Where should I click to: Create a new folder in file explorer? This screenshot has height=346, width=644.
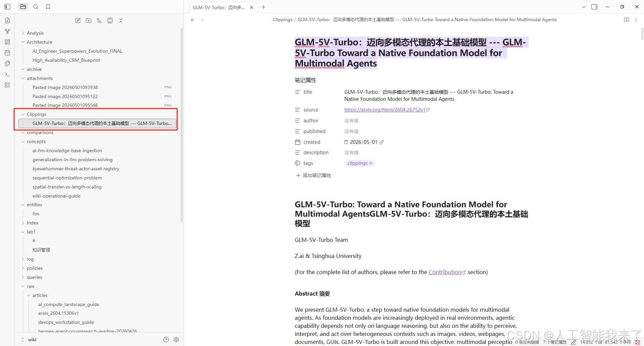point(89,20)
